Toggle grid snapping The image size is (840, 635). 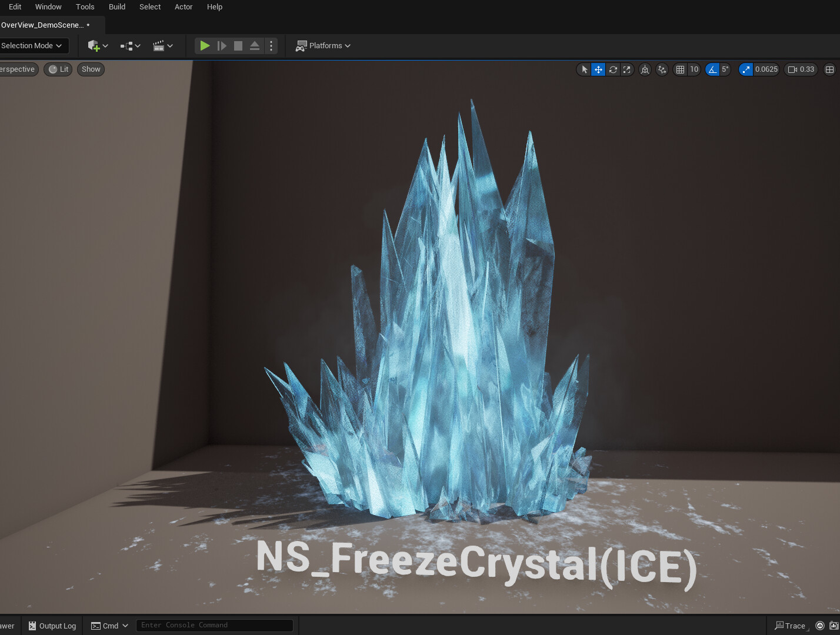coord(680,69)
